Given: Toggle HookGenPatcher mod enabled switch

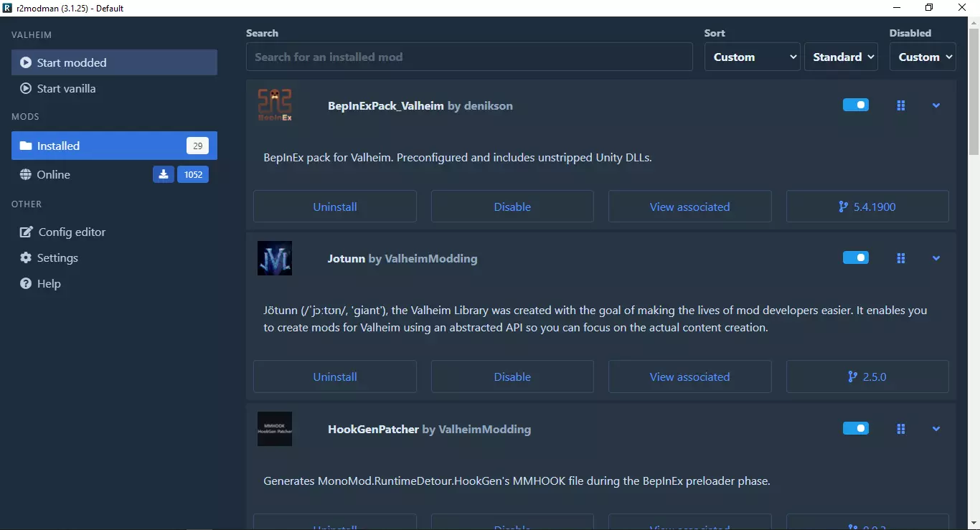Looking at the screenshot, I should pyautogui.click(x=856, y=428).
